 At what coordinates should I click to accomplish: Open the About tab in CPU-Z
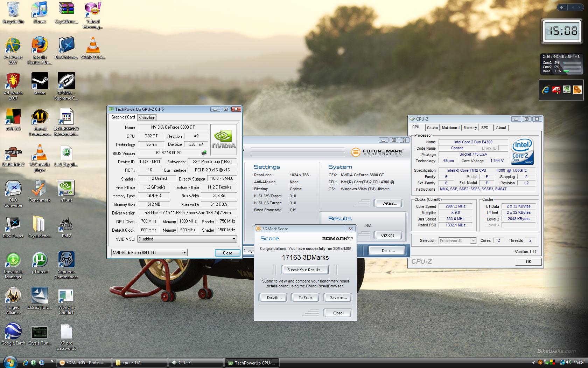tap(501, 128)
